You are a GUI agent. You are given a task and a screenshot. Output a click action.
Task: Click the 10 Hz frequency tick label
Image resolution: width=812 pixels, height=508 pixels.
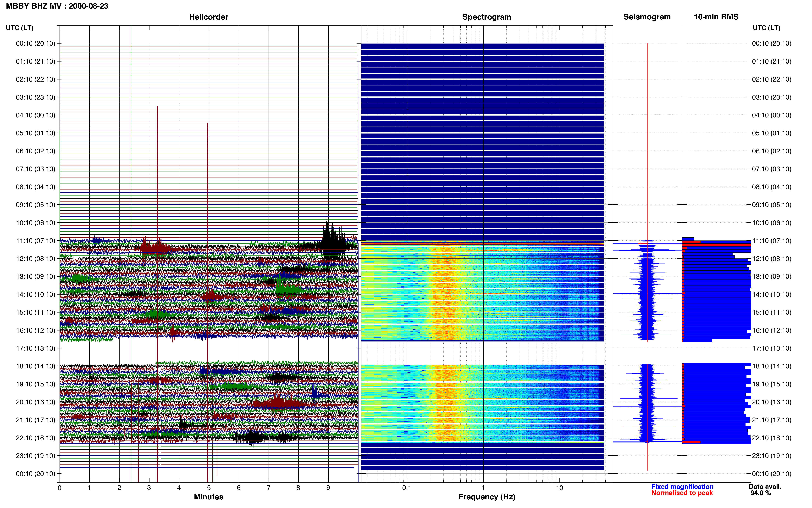[559, 488]
